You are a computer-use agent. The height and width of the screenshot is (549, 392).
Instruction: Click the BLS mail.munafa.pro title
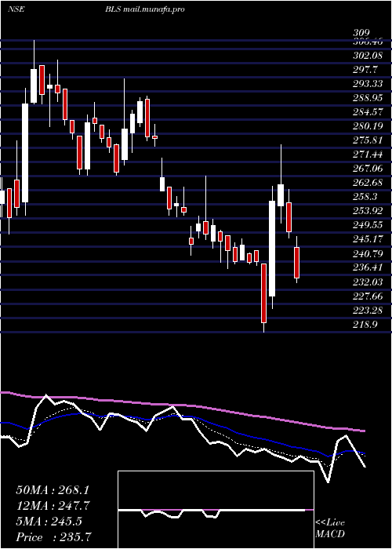145,9
